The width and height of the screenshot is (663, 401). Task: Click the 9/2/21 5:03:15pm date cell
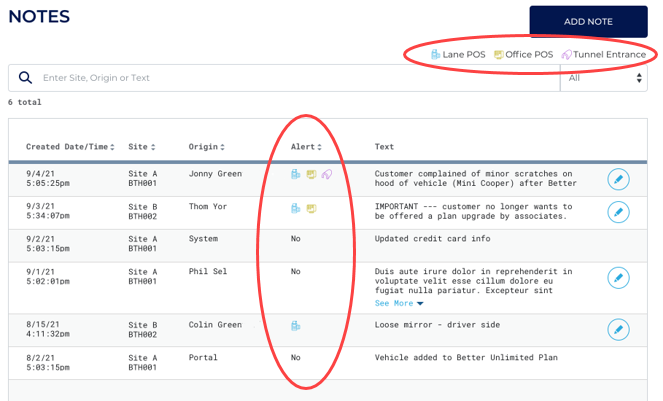pos(48,244)
